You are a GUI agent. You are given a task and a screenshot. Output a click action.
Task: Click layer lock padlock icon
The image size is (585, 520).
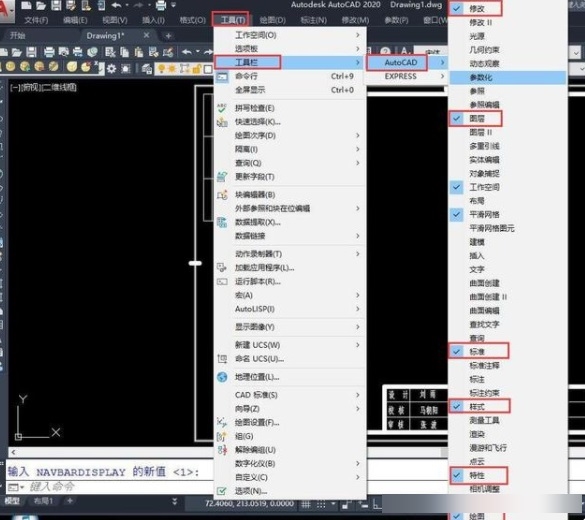coord(197,69)
